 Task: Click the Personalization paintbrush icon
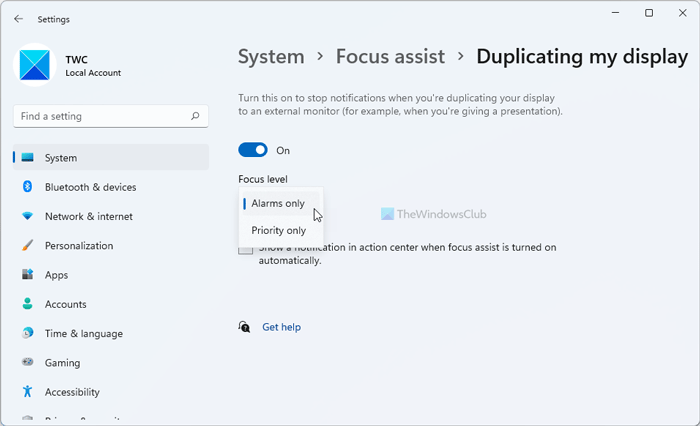click(x=27, y=245)
